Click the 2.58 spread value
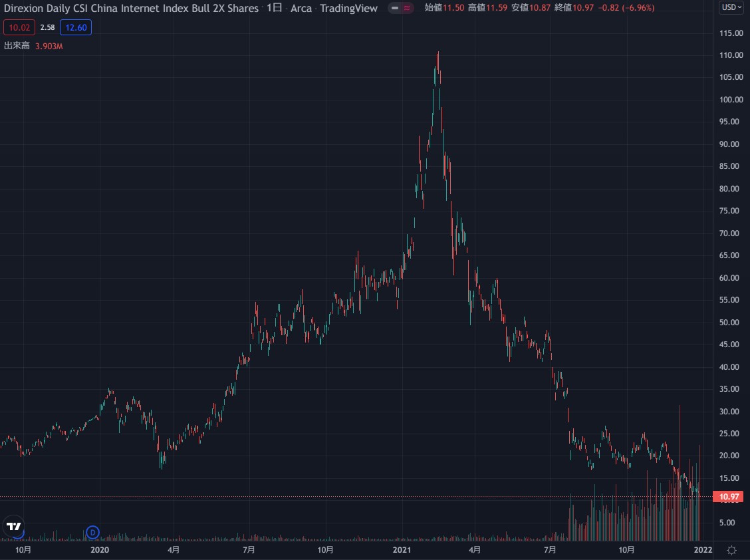Image resolution: width=750 pixels, height=560 pixels. point(47,27)
